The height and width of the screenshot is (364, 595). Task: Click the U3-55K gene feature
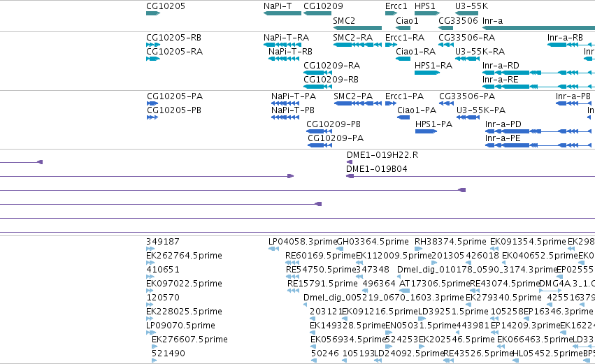point(467,13)
